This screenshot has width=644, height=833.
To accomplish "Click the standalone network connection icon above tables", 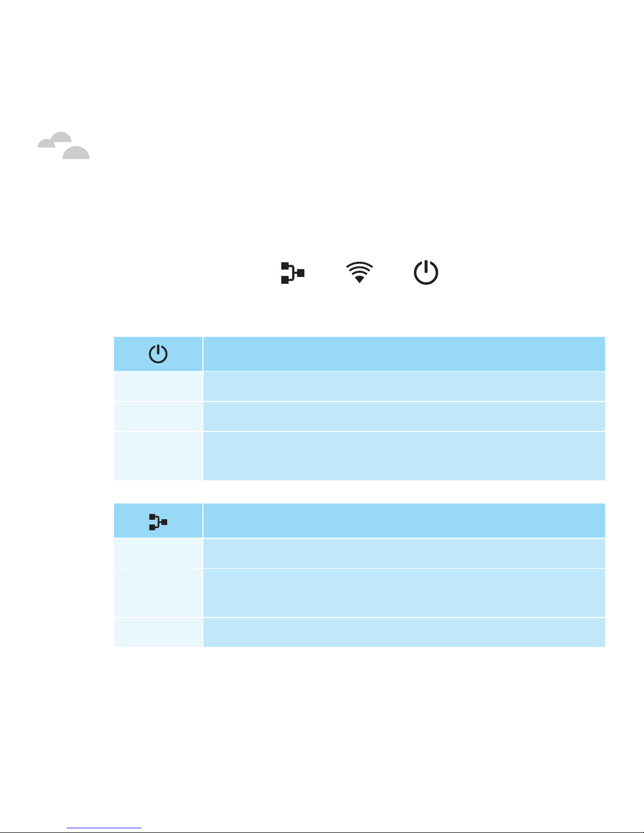I will tap(292, 273).
